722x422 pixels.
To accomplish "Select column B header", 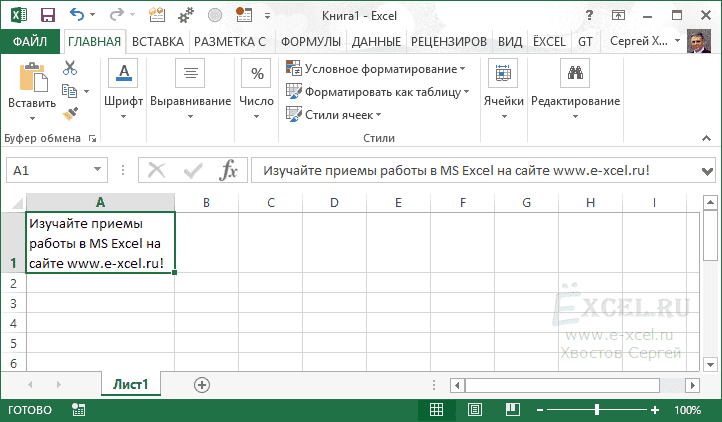I will tap(206, 203).
